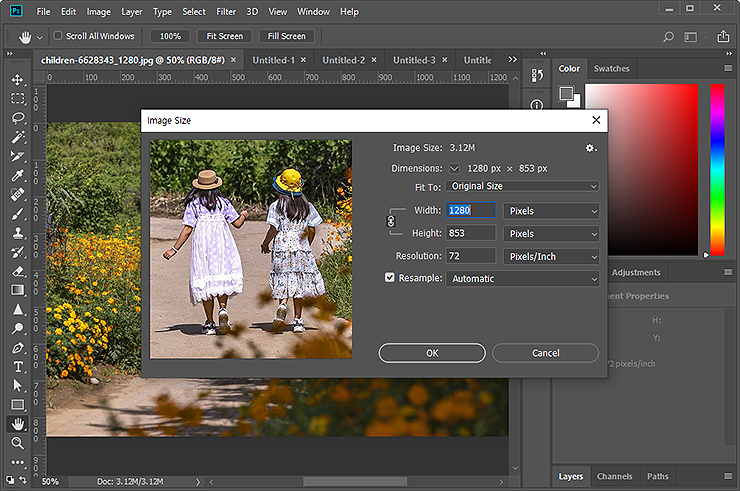Select the Move tool
740x491 pixels.
point(18,79)
